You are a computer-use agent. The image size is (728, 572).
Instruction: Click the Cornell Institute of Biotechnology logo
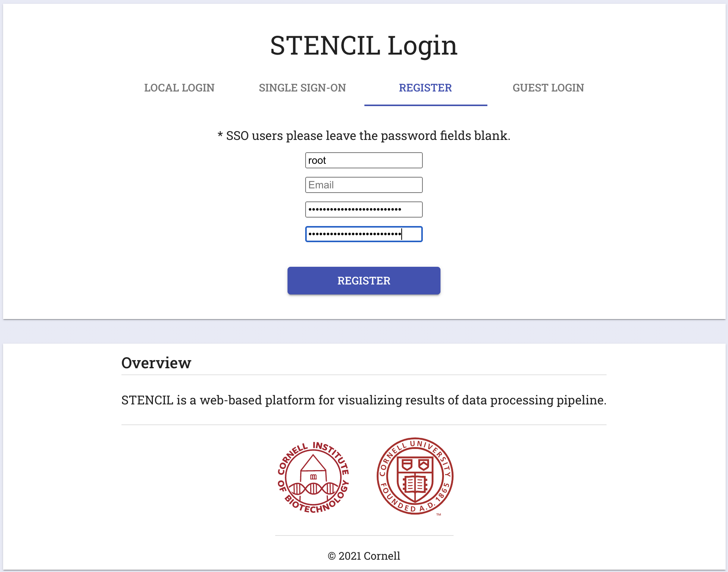pos(313,477)
